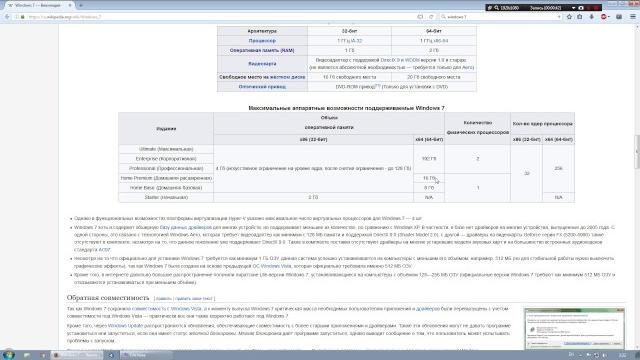Click the '192 ГБ' memory cell
The image size is (640, 360).
(x=429, y=159)
